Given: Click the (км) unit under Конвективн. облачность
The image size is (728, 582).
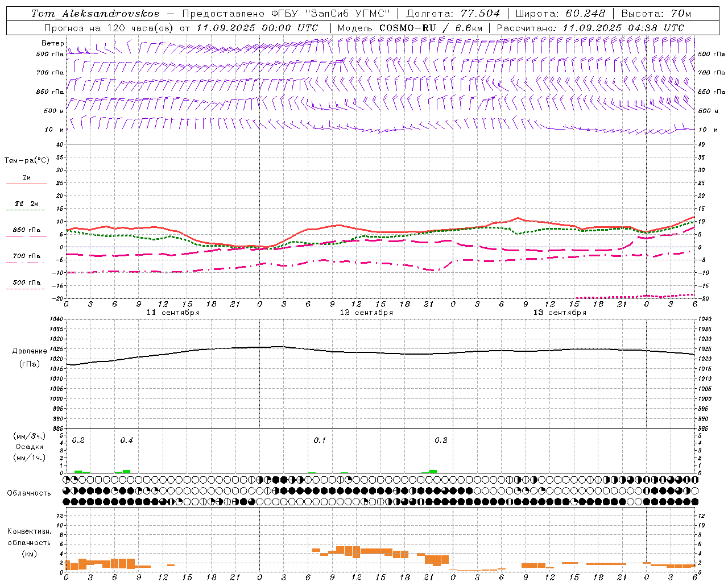Looking at the screenshot, I should pos(29,554).
